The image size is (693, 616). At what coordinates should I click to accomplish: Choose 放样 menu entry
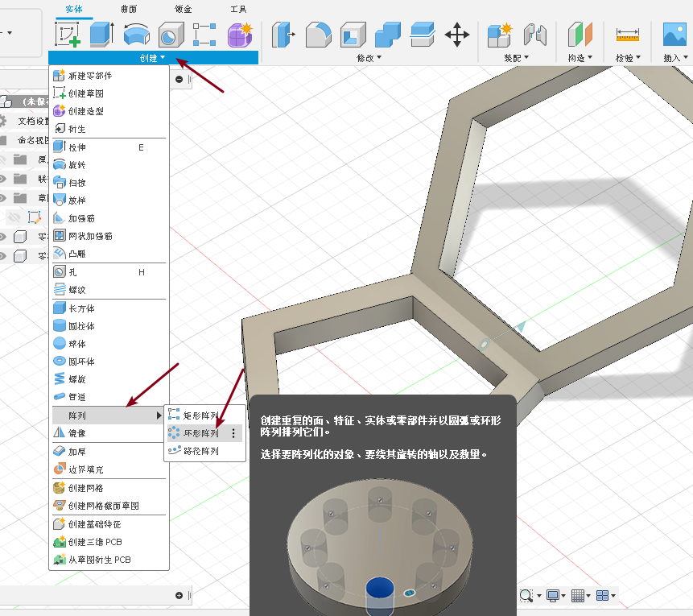[x=109, y=201]
